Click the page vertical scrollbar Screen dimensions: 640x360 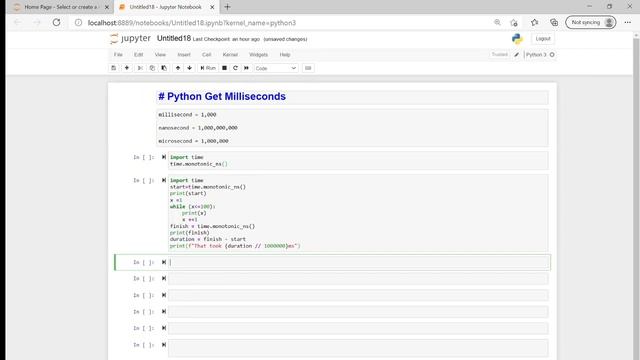click(x=636, y=196)
